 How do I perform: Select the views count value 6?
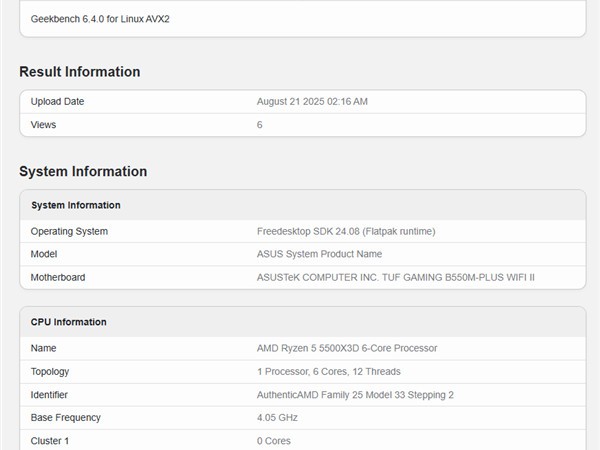click(260, 125)
